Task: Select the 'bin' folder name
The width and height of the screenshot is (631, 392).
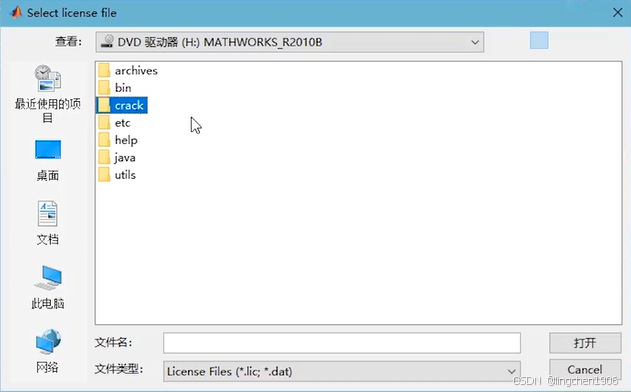Action: pyautogui.click(x=123, y=88)
